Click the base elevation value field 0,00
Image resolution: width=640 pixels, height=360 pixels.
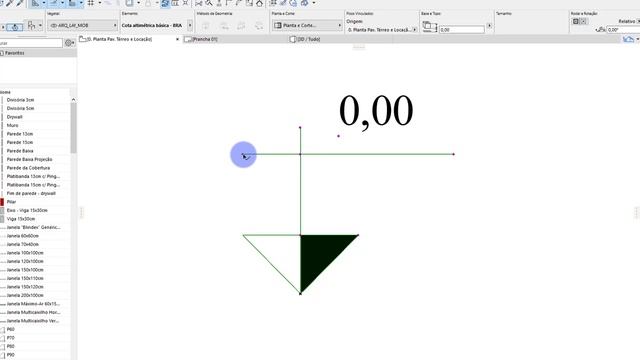(462, 30)
